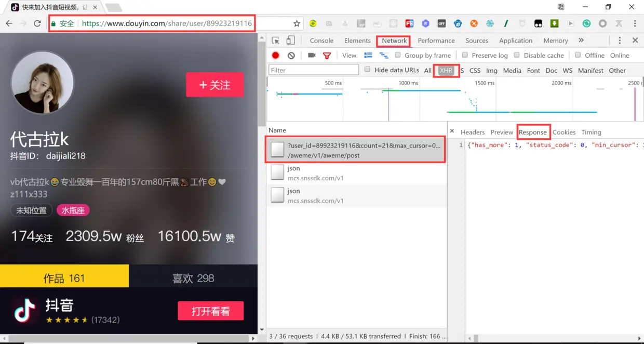Screen dimensions: 644x344
Task: Click the red FE extension icon
Action: point(409,23)
